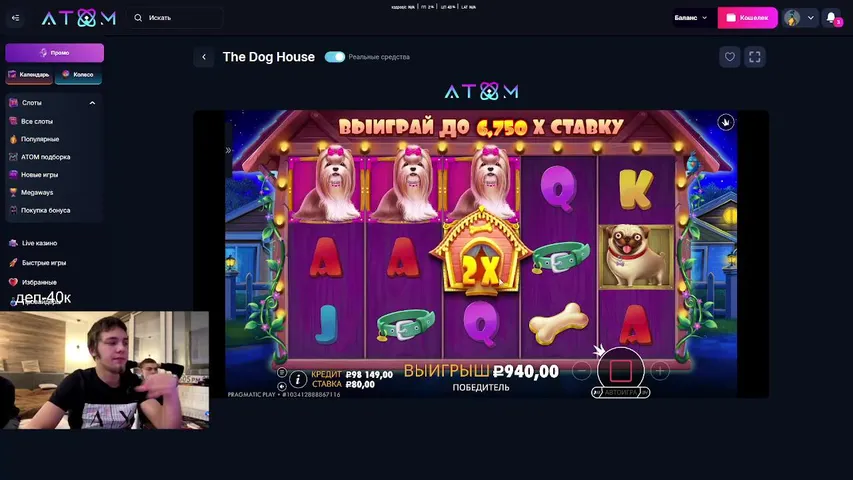Open the game in fullscreen mode
Image resolution: width=853 pixels, height=480 pixels.
(x=755, y=57)
